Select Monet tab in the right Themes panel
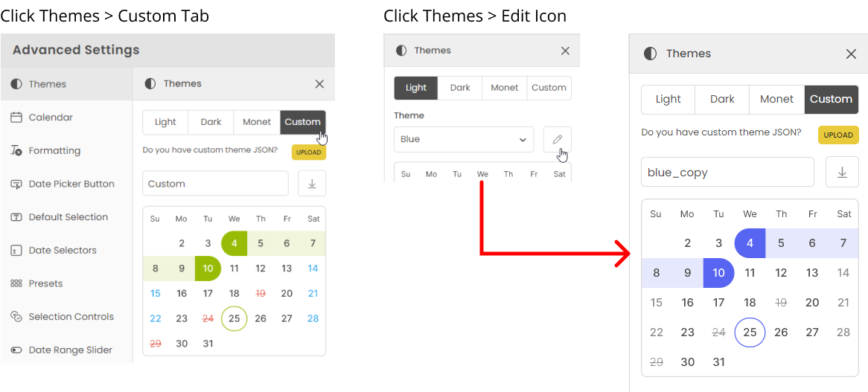 click(x=776, y=99)
